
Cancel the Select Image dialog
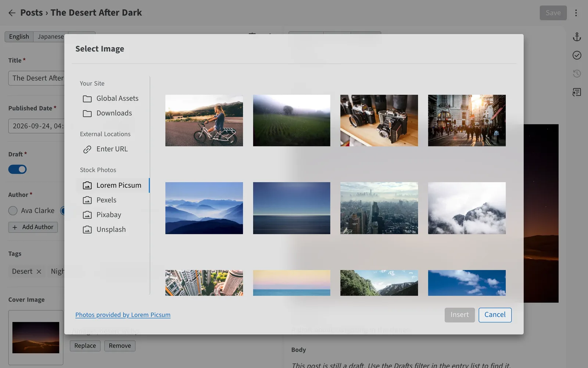coord(495,315)
